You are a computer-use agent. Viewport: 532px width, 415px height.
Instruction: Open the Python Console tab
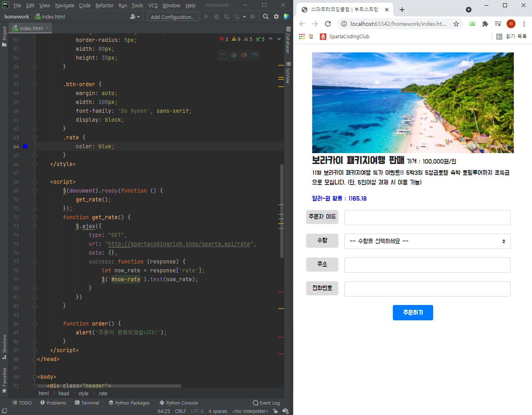(179, 403)
